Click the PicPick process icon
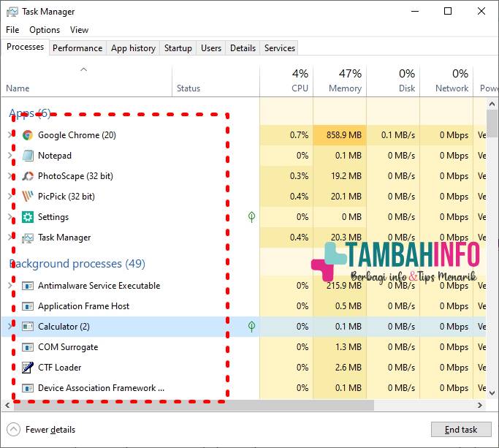This screenshot has width=499, height=448. pyautogui.click(x=28, y=197)
